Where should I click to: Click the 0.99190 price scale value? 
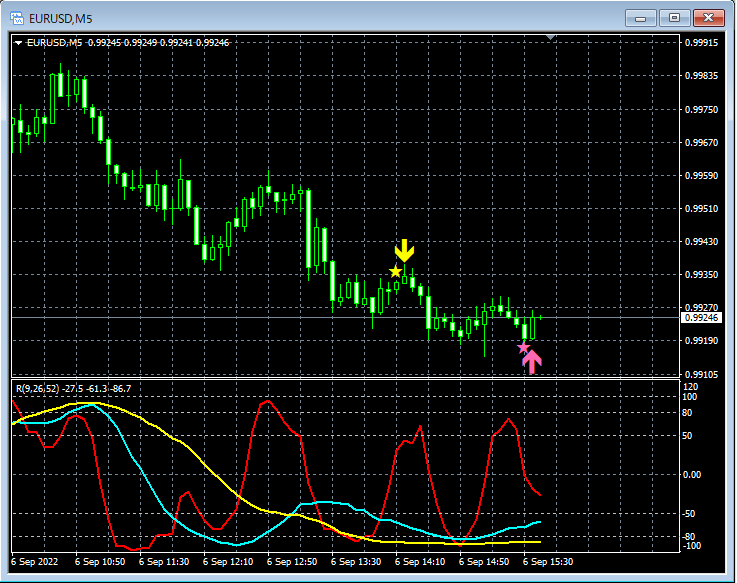[x=701, y=340]
